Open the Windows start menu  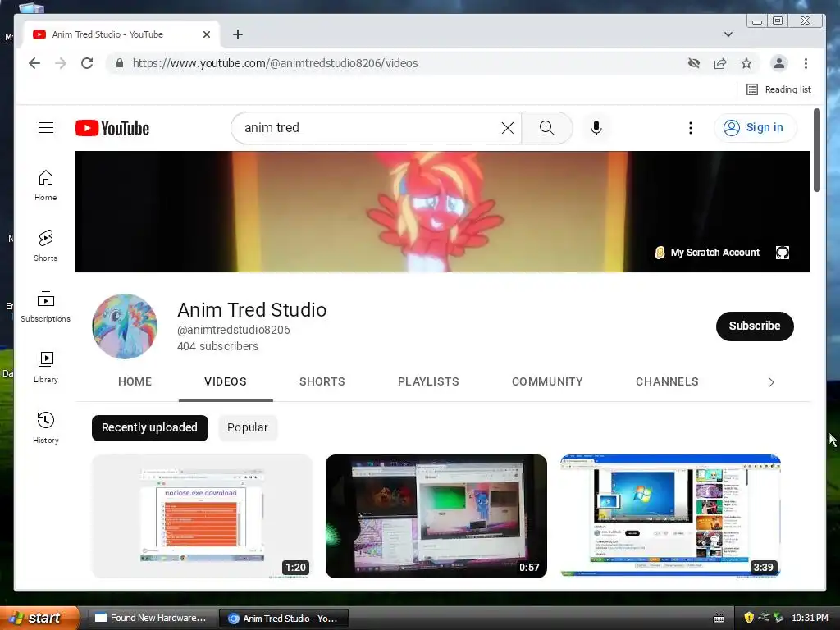click(40, 618)
